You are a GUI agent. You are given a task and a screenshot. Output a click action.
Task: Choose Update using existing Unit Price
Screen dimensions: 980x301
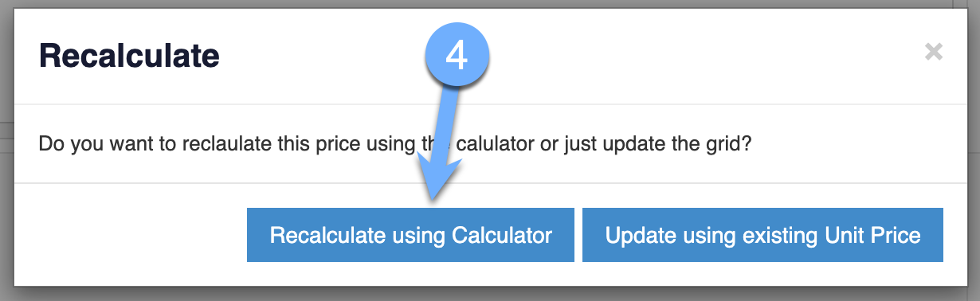(762, 235)
